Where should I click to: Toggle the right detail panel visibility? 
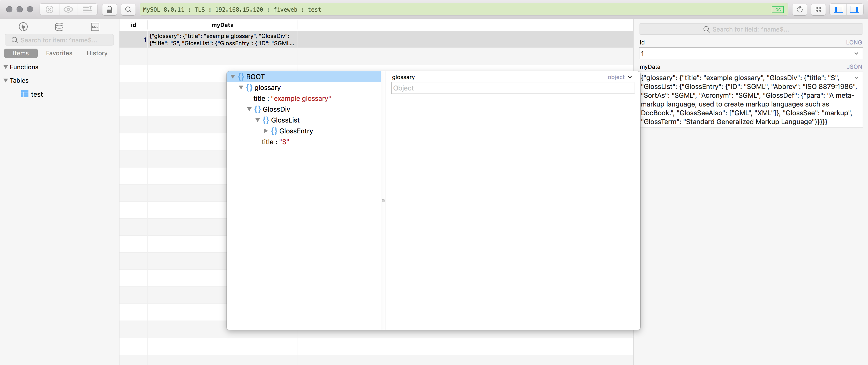(x=855, y=9)
